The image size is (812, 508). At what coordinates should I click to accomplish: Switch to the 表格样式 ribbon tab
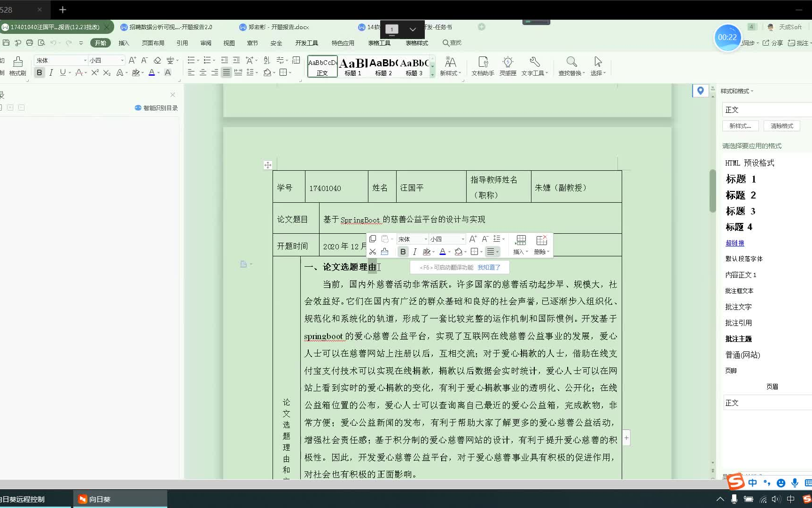coord(417,43)
